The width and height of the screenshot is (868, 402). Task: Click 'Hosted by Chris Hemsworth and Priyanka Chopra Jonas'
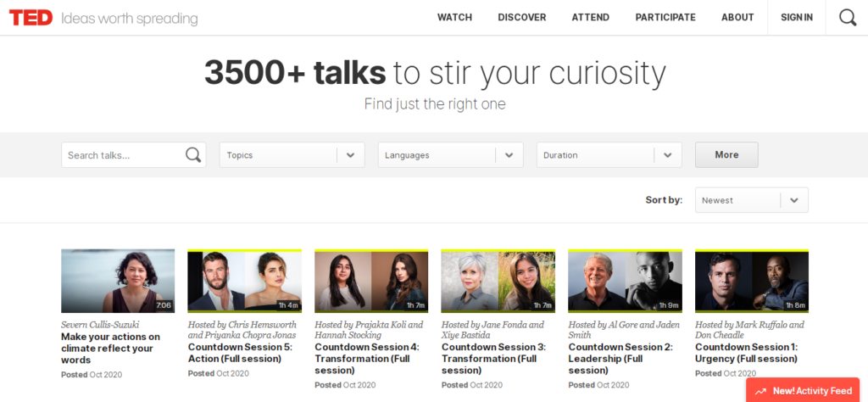242,330
